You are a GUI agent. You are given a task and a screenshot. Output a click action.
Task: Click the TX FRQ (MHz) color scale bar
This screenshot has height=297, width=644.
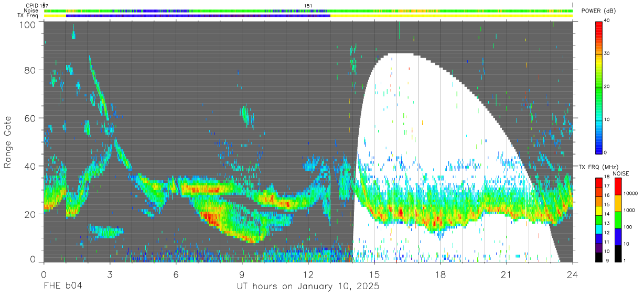point(599,220)
